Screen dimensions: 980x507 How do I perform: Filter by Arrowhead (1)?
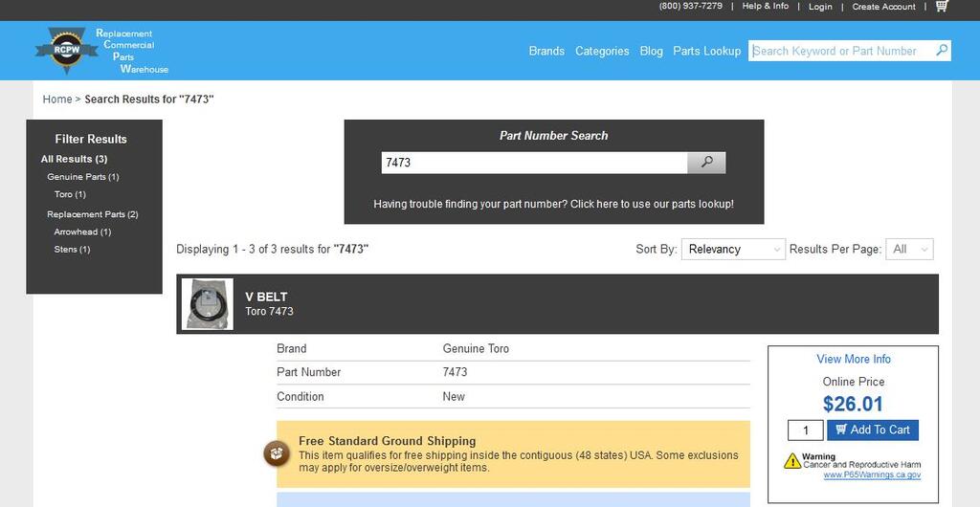click(82, 231)
